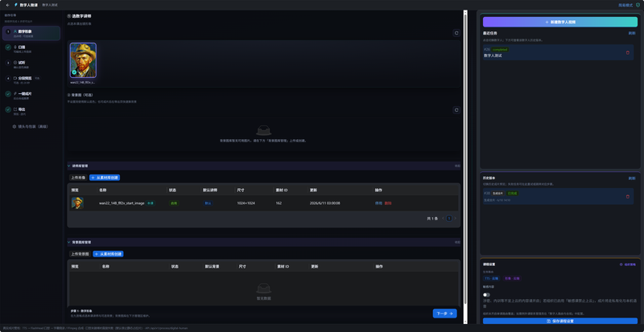Select page 1 in the lecturer table pagination

coord(449,219)
